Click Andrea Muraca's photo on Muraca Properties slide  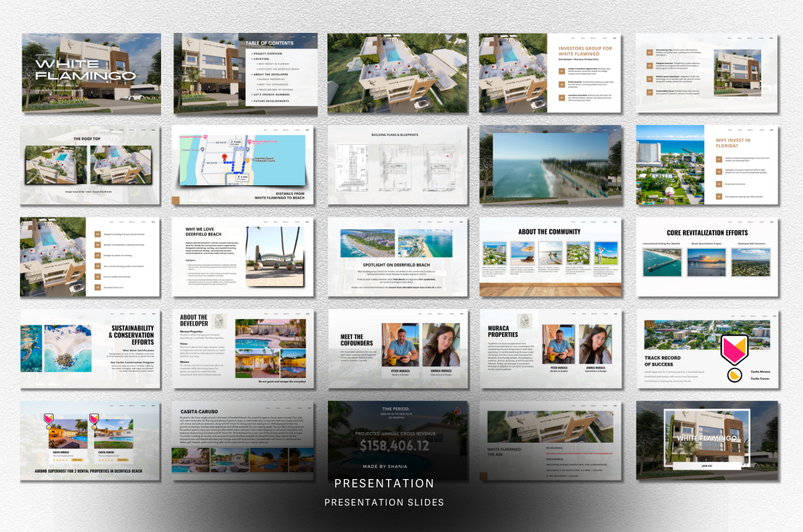click(595, 344)
